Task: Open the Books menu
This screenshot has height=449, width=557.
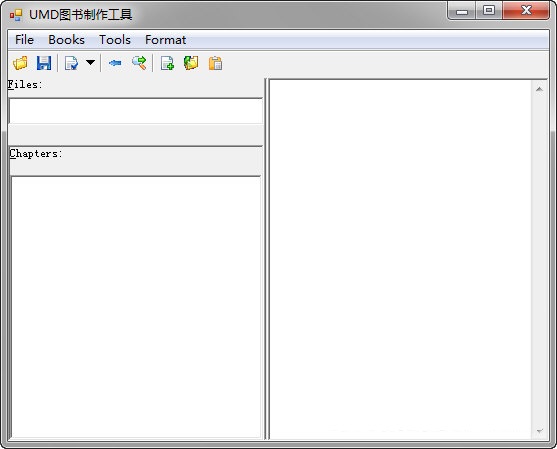Action: (66, 40)
